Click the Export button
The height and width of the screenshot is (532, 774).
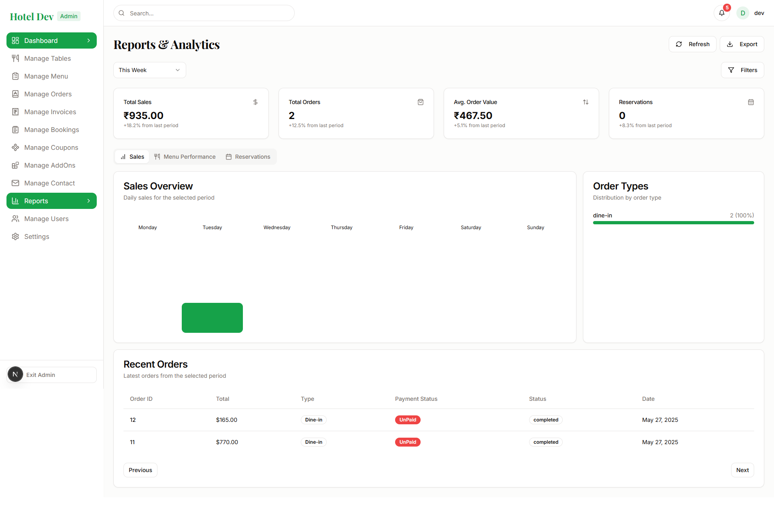pos(742,44)
